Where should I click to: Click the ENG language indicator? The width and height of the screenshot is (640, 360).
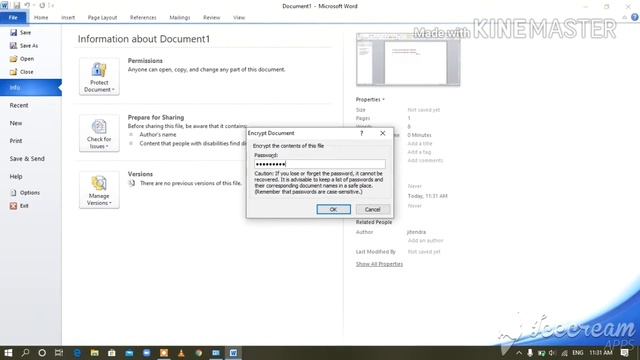tap(578, 353)
